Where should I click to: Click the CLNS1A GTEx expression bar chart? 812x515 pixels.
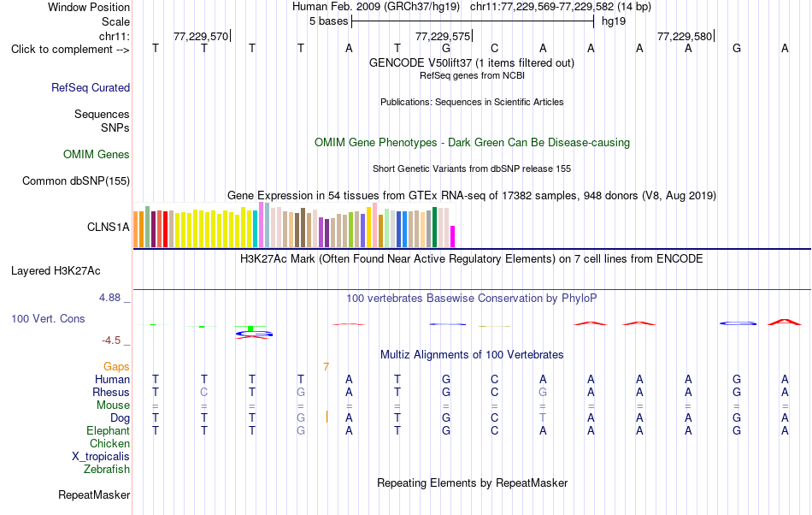coord(294,225)
